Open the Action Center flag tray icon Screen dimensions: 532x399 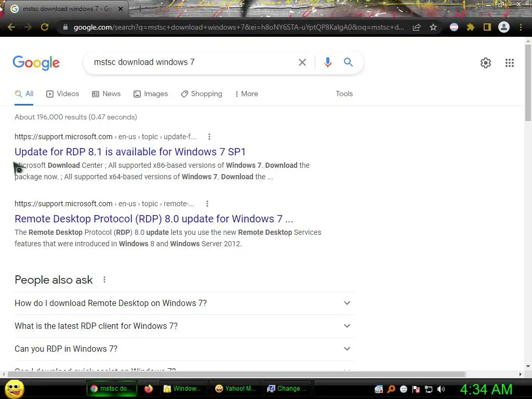click(416, 389)
